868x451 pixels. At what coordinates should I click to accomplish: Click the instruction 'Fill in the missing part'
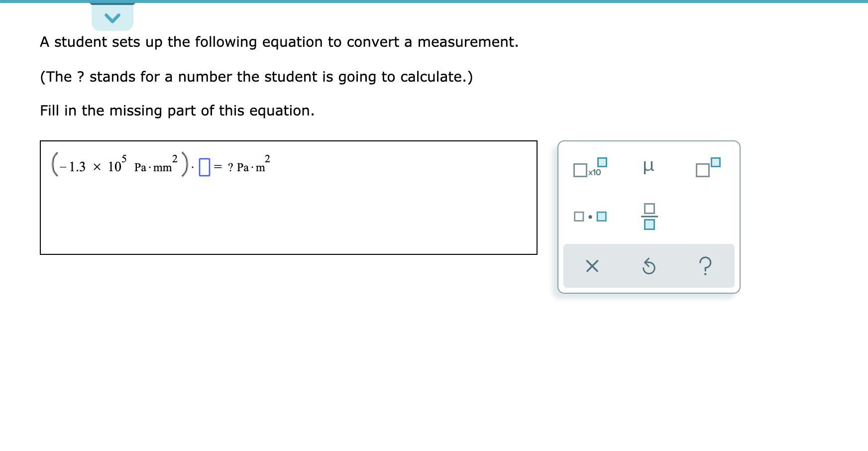pyautogui.click(x=177, y=111)
